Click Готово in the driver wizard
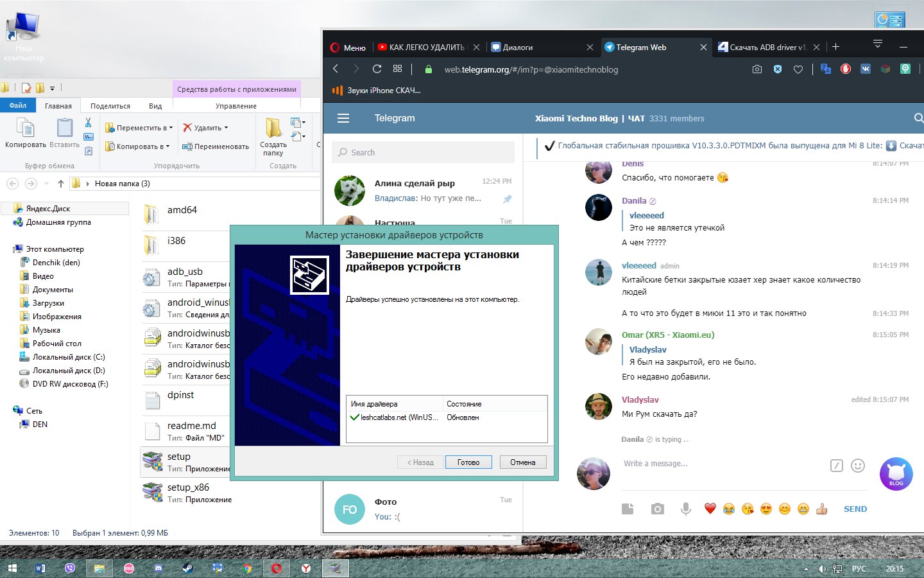 point(468,462)
